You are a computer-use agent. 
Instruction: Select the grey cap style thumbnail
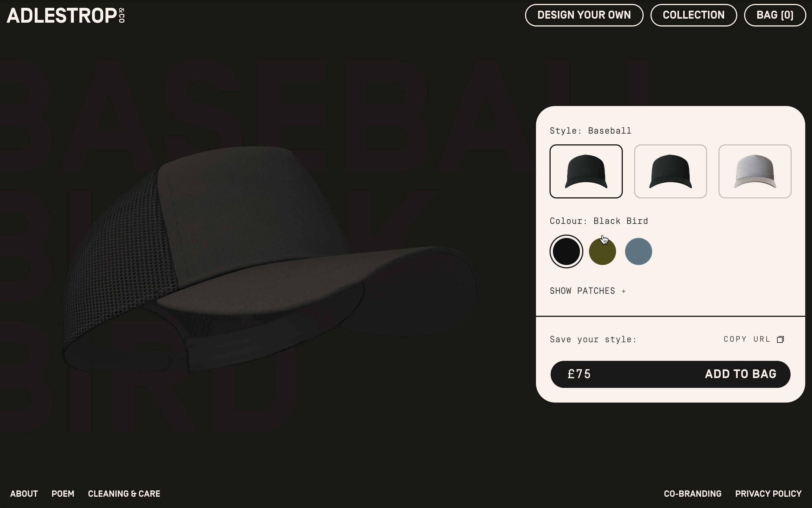[x=755, y=171]
